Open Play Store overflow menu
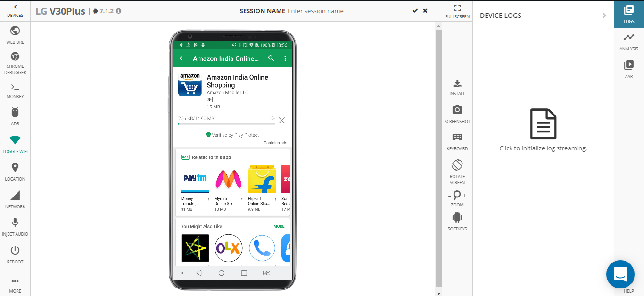The image size is (644, 296). (285, 58)
